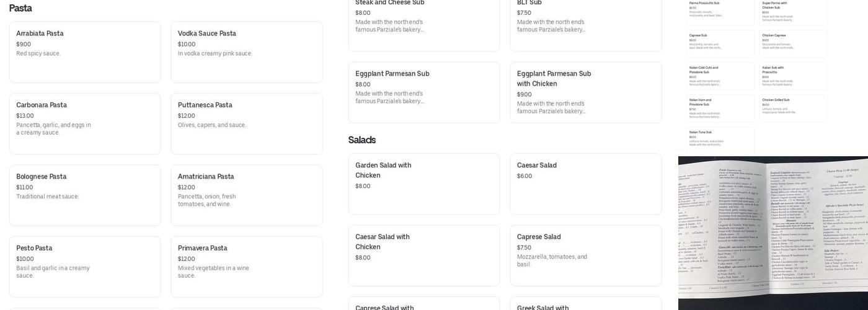Pick the Caesar Salad with Chicken card
This screenshot has width=868, height=310.
(x=423, y=255)
